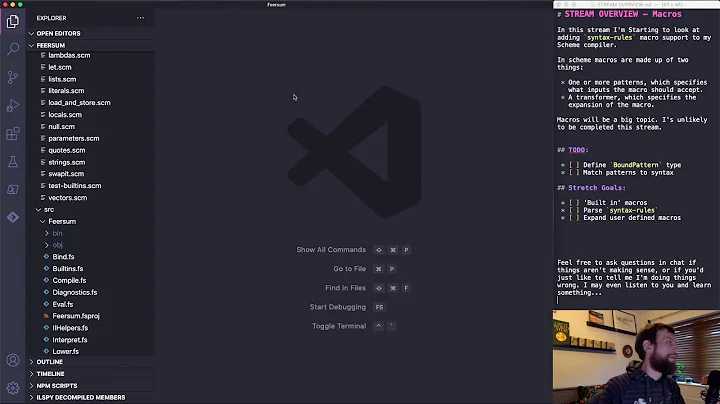Viewport: 720px width, 404px height.
Task: Expand the OUTLINE panel
Action: [50, 362]
